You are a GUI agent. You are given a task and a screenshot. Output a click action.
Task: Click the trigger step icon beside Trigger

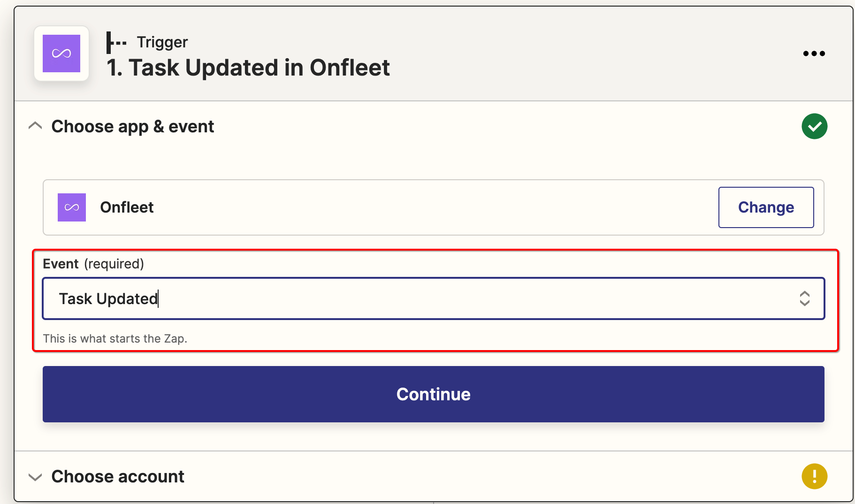coord(116,43)
